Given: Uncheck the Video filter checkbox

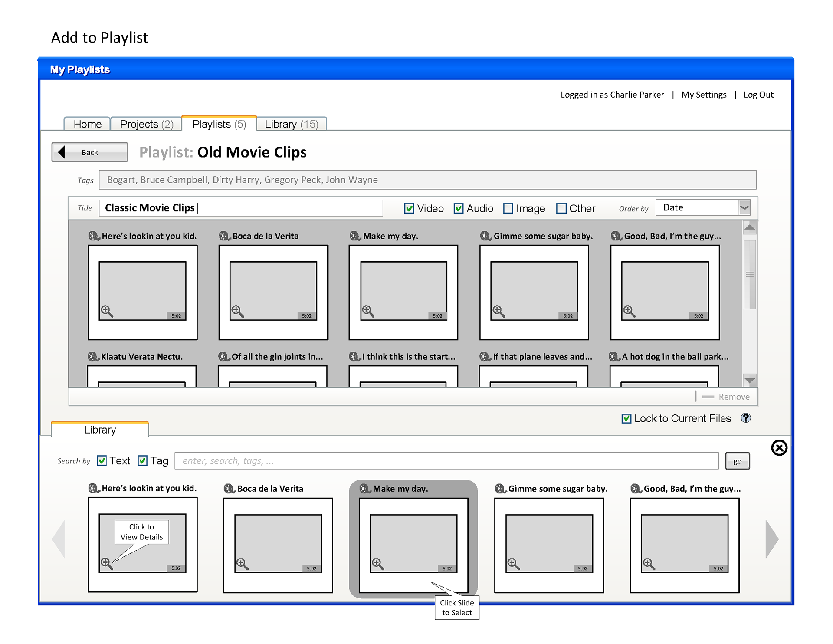Looking at the screenshot, I should click(x=409, y=208).
